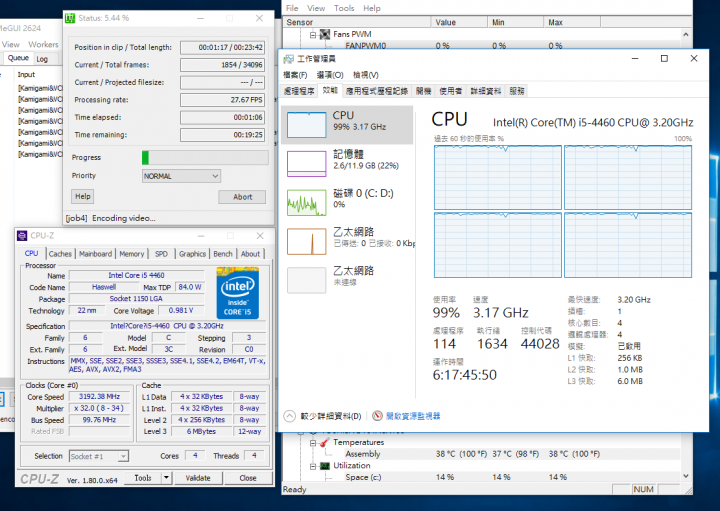Switch to the Mainboard tab in CPU-Z
The image size is (720, 511).
tap(96, 254)
